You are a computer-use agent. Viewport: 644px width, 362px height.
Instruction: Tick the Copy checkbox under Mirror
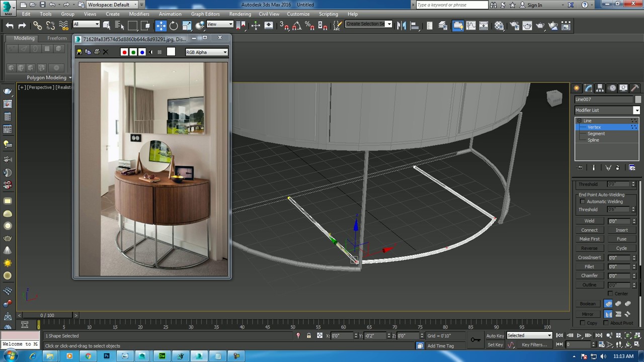tap(583, 323)
